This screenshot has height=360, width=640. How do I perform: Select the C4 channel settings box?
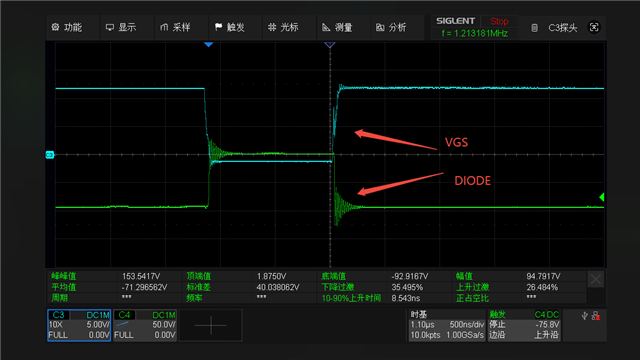(x=145, y=325)
